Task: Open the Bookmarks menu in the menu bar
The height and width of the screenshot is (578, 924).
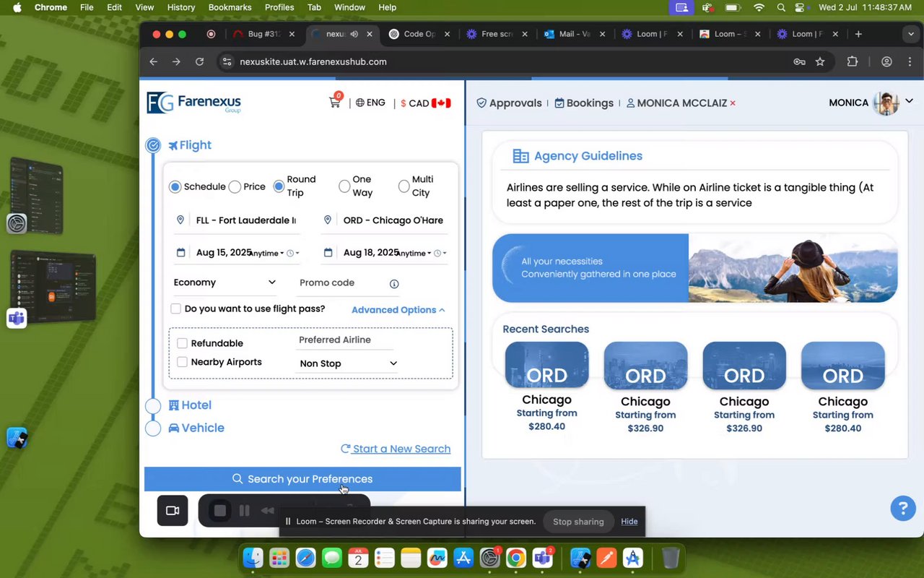Action: (230, 7)
